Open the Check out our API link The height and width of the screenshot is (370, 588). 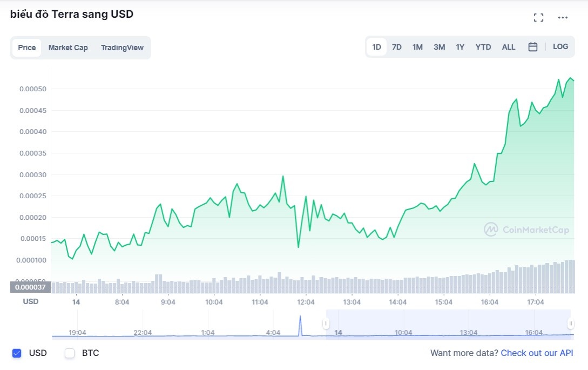click(x=537, y=353)
